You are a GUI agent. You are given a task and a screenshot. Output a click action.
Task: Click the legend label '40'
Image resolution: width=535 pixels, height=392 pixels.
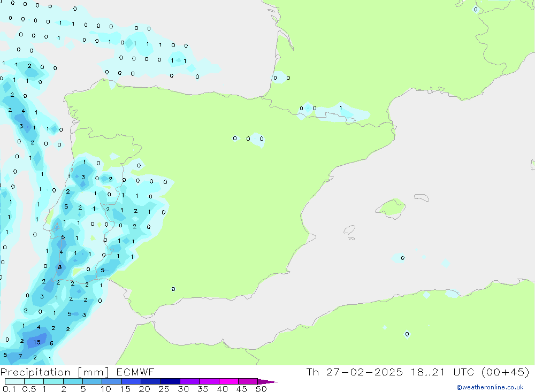tap(222, 389)
